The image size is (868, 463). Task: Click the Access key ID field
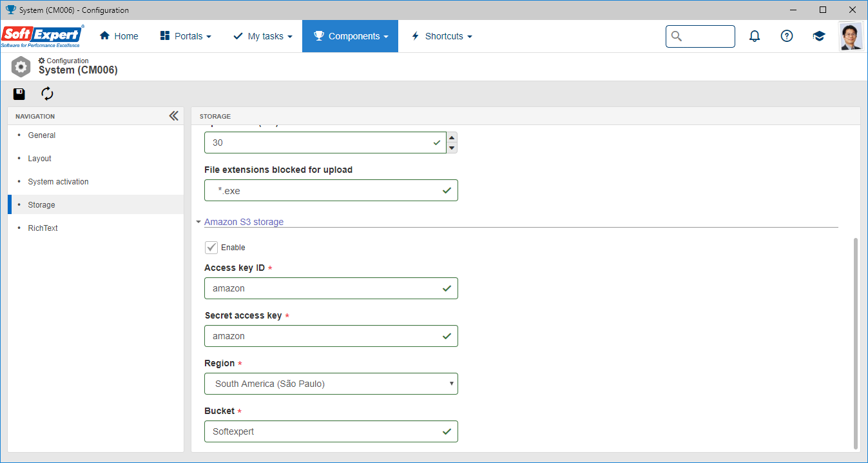pos(331,288)
